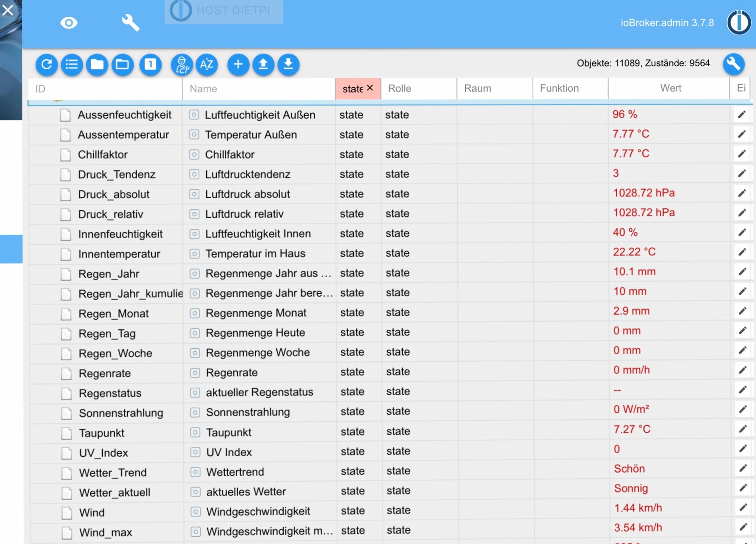756x544 pixels.
Task: Edit the Chillfaktor object with pencil
Action: (742, 154)
